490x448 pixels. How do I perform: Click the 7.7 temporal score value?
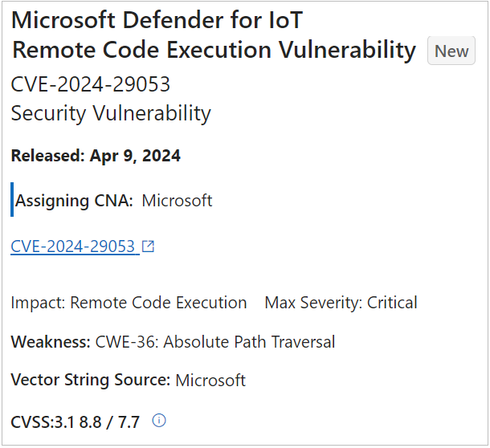129,422
